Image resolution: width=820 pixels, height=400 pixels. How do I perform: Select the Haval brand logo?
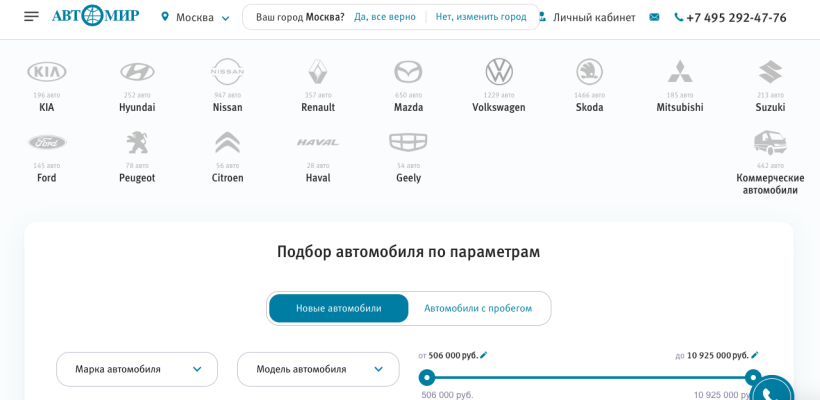pos(318,142)
